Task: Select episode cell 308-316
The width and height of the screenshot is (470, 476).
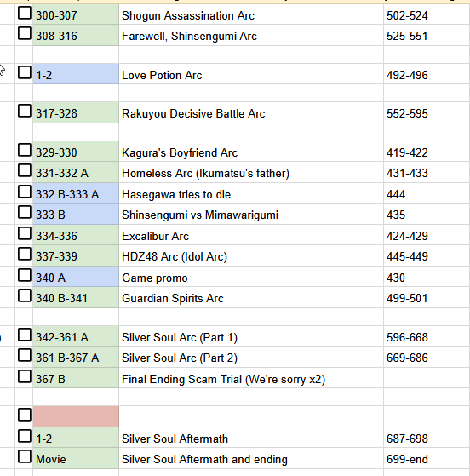Action: click(x=76, y=35)
